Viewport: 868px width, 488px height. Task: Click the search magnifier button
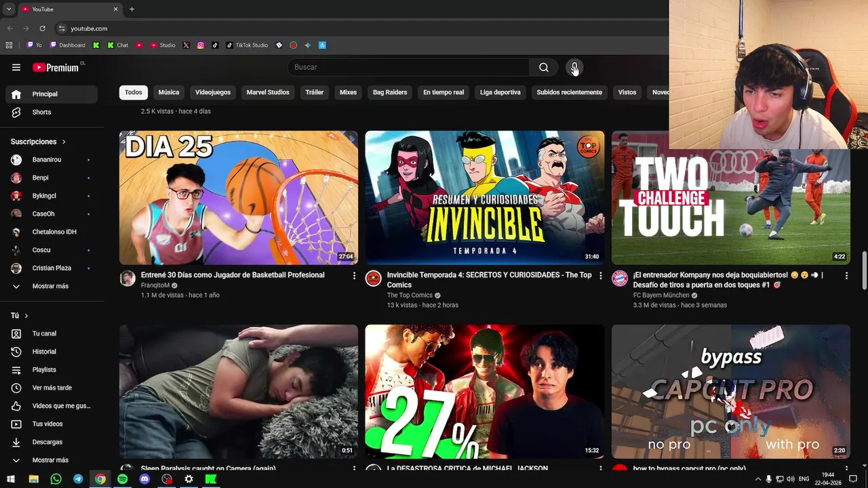pos(544,67)
